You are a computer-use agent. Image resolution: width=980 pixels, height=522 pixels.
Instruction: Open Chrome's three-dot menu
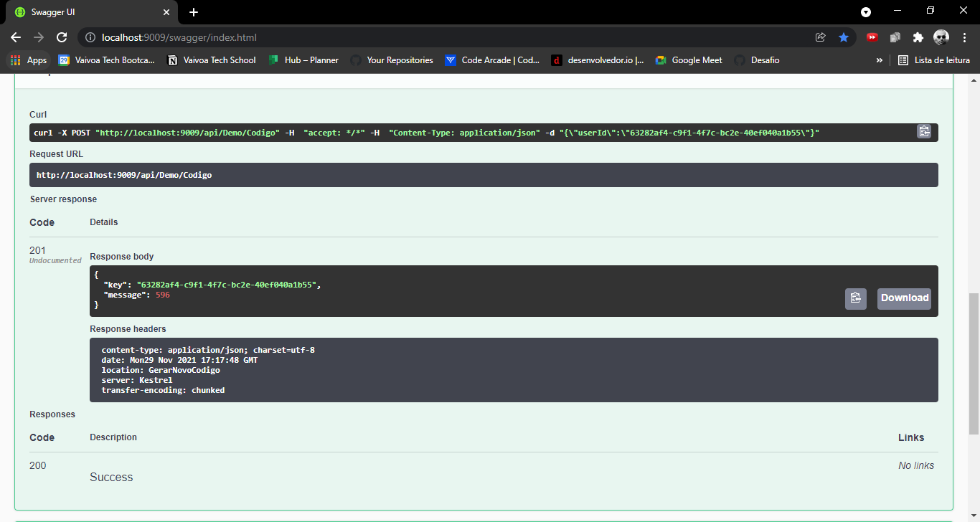(965, 37)
